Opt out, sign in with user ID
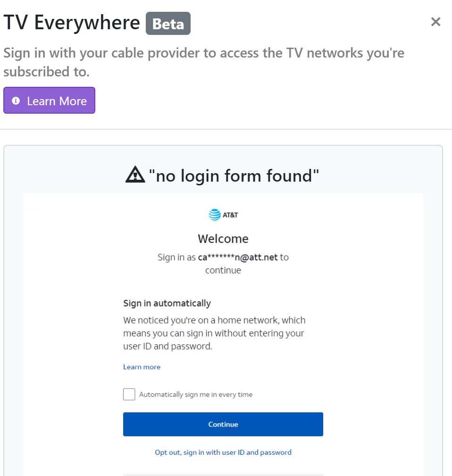This screenshot has width=452, height=476. [223, 452]
